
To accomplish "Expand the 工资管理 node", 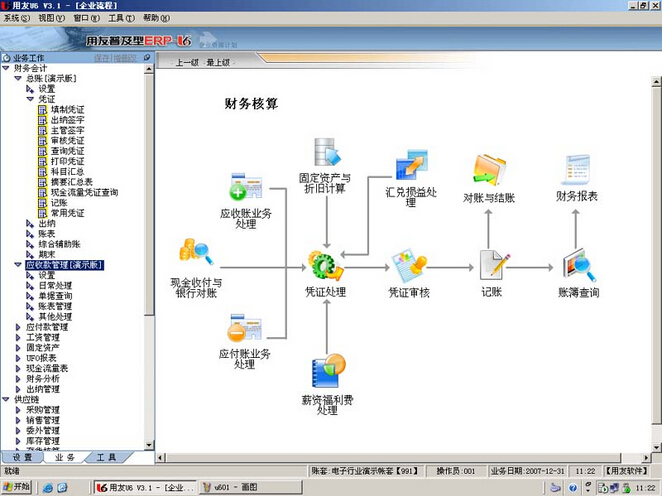I will (x=18, y=338).
